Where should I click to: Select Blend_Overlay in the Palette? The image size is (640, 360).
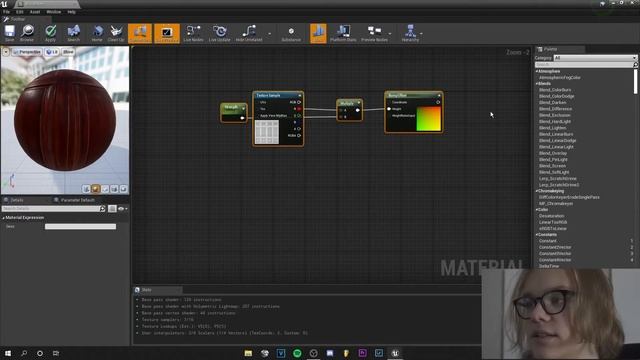553,153
